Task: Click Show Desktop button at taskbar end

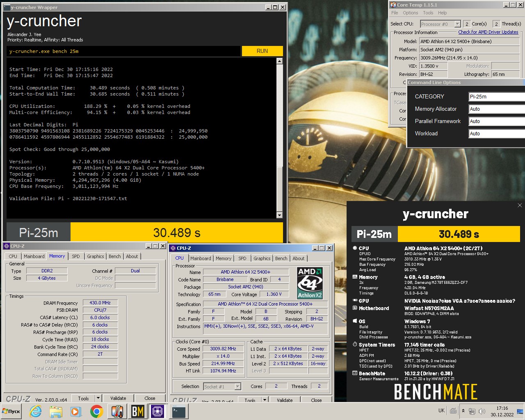Action: coord(520,411)
